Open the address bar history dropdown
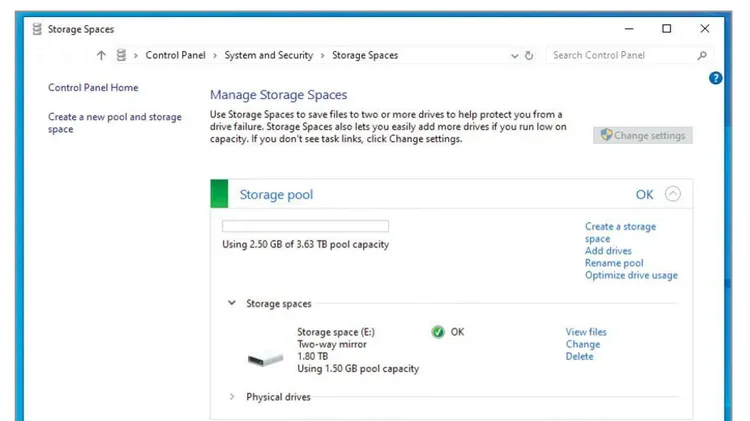Image resolution: width=750 pixels, height=421 pixels. tap(515, 56)
